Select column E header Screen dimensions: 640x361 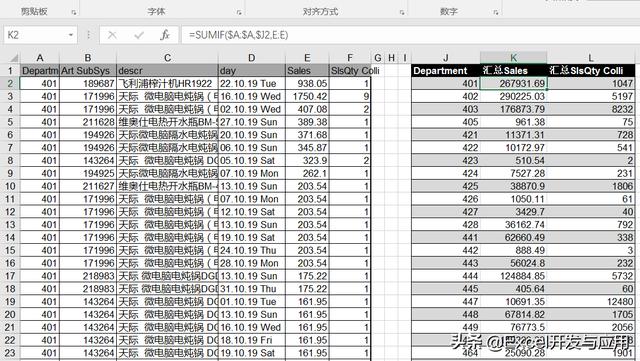tap(307, 58)
